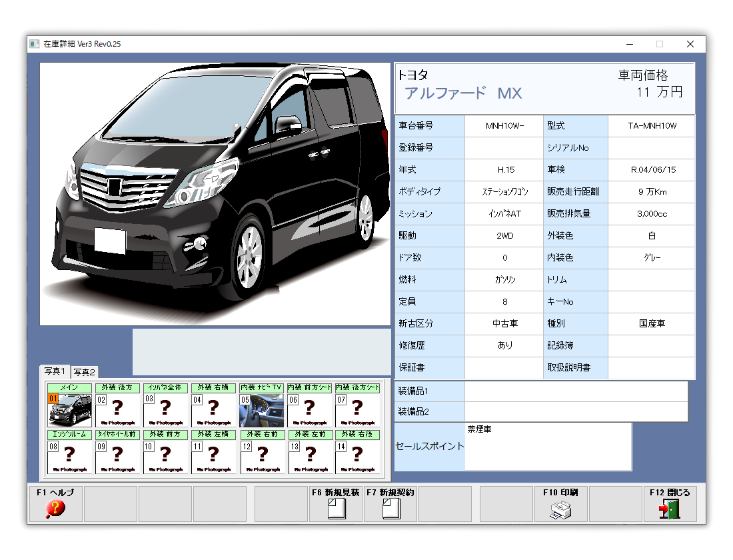Open help with the F1 ヘルプ button
The image size is (733, 560).
pyautogui.click(x=55, y=503)
